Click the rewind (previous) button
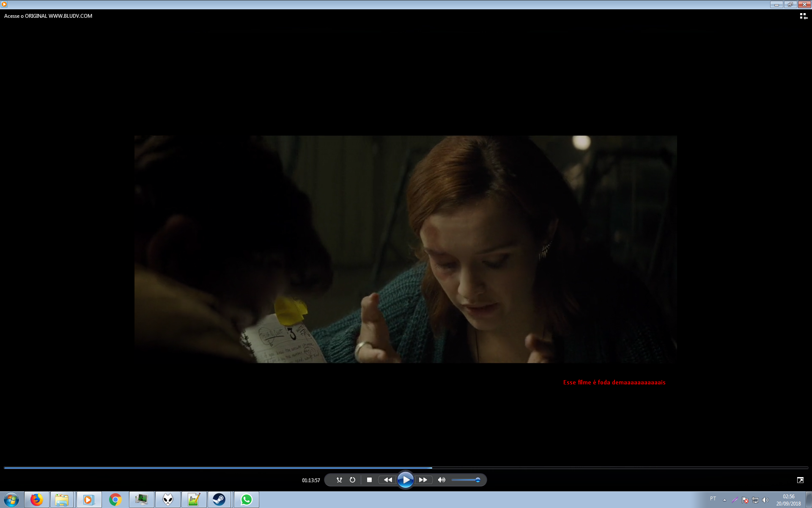 (387, 480)
